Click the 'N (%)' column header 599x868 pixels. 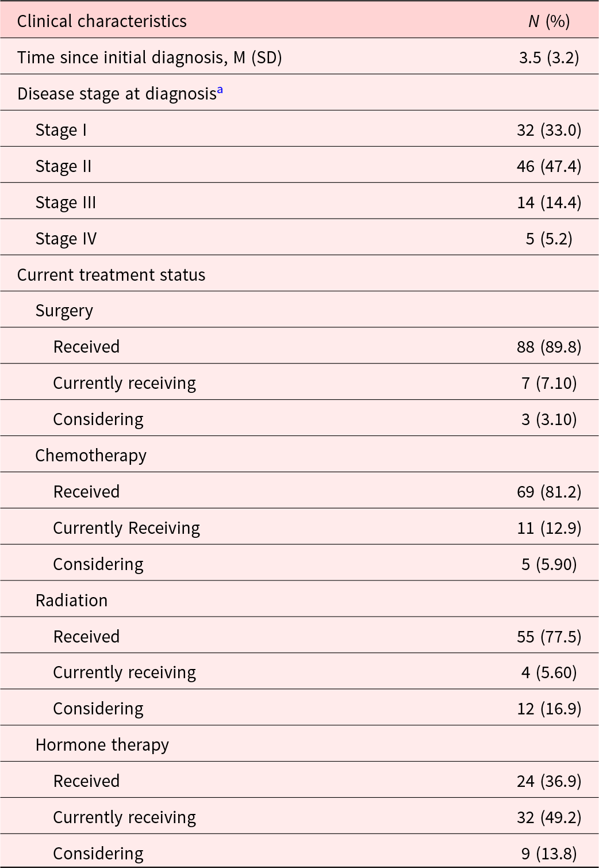click(549, 21)
